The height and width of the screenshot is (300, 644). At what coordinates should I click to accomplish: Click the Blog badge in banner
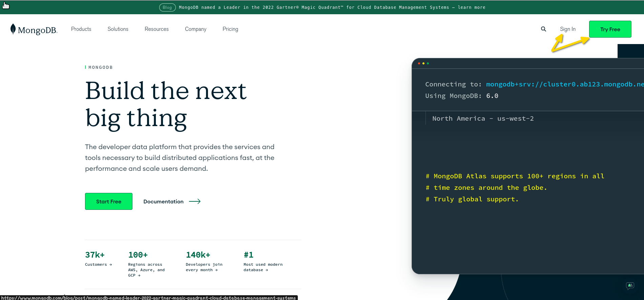167,7
